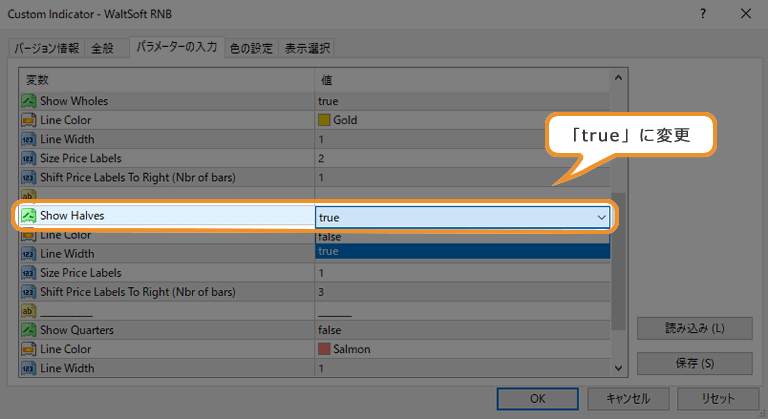Switch to the バージョン情報 tab

[x=46, y=48]
